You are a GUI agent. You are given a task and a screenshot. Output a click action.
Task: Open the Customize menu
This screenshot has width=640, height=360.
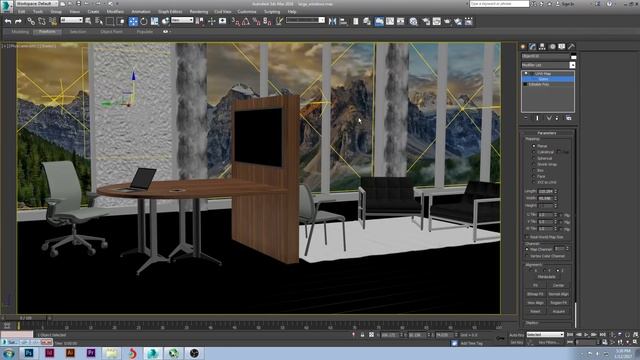point(247,12)
